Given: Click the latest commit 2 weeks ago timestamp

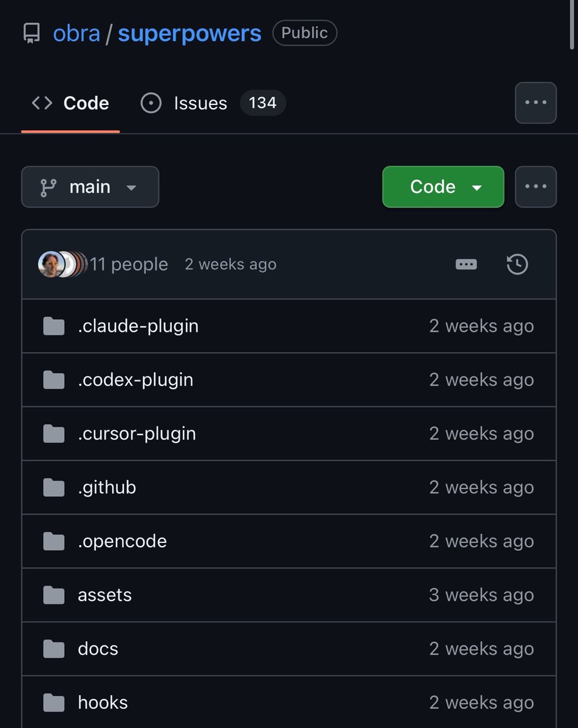Looking at the screenshot, I should pyautogui.click(x=231, y=265).
